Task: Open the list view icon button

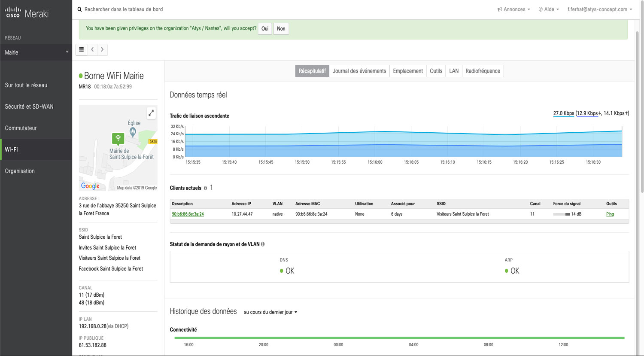Action: point(82,50)
